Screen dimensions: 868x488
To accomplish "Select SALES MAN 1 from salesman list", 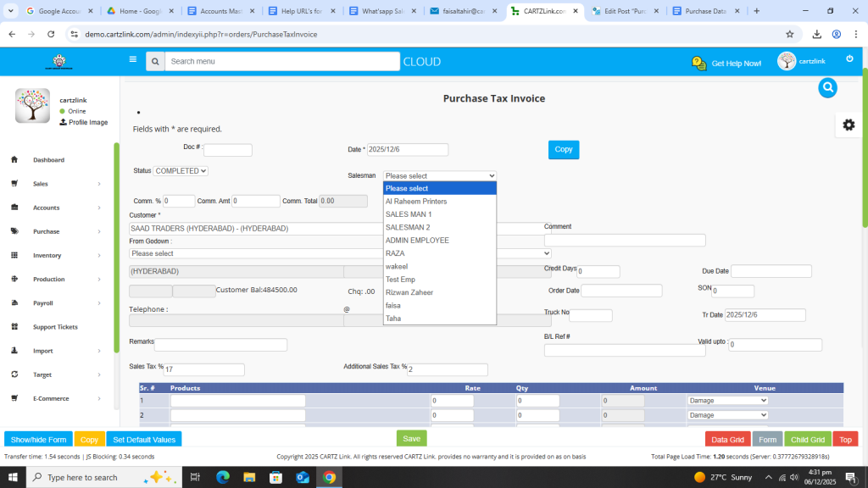I will coord(409,214).
